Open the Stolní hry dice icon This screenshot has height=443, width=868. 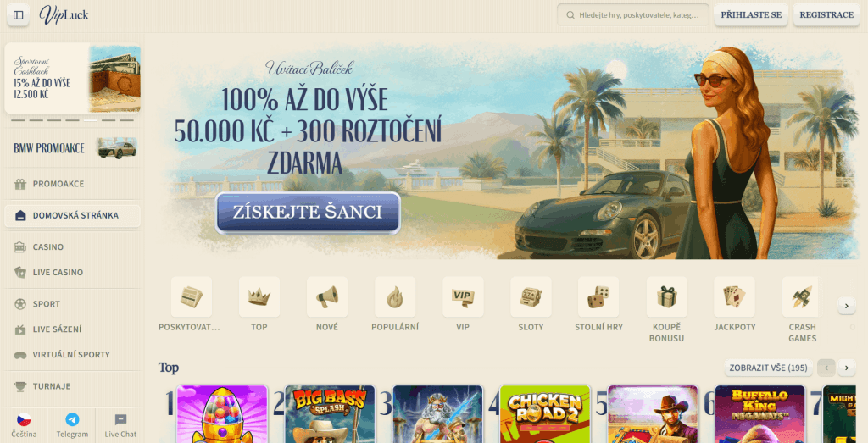click(x=598, y=297)
